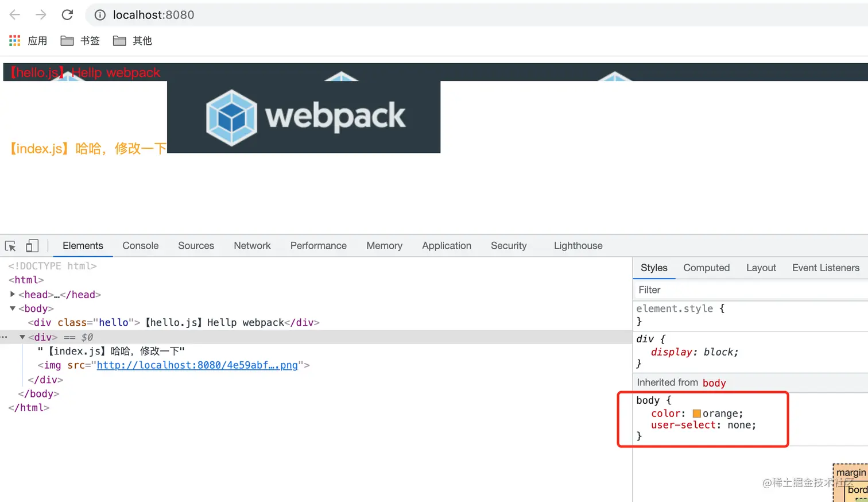Select the DOCTYPE html line
The image size is (868, 502).
pos(52,266)
